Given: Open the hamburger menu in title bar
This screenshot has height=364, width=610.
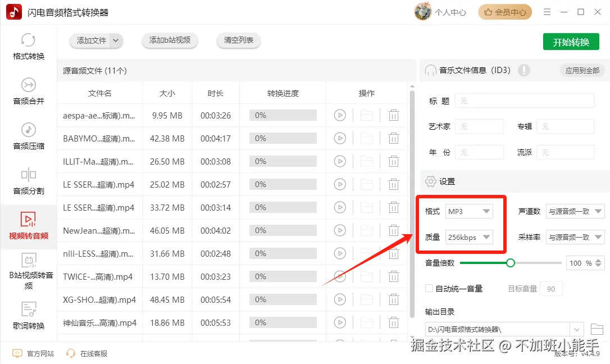Looking at the screenshot, I should coord(547,12).
